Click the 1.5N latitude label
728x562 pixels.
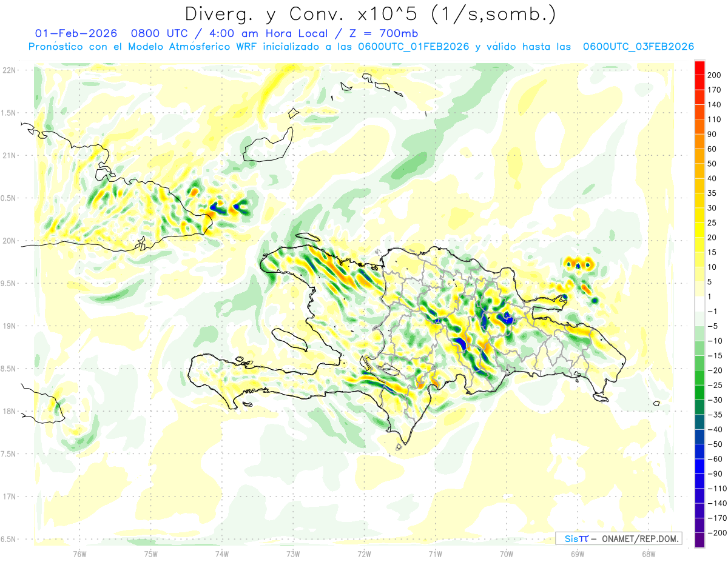pyautogui.click(x=8, y=113)
